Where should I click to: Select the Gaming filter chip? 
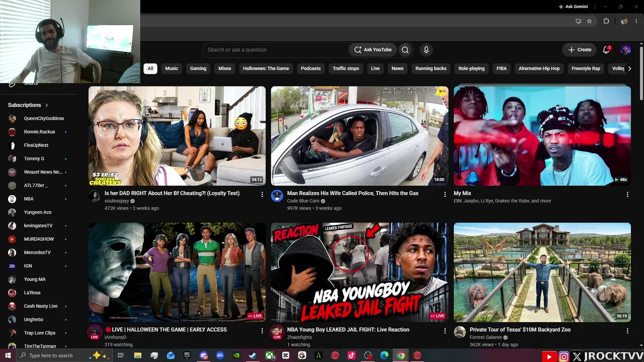tap(198, 68)
